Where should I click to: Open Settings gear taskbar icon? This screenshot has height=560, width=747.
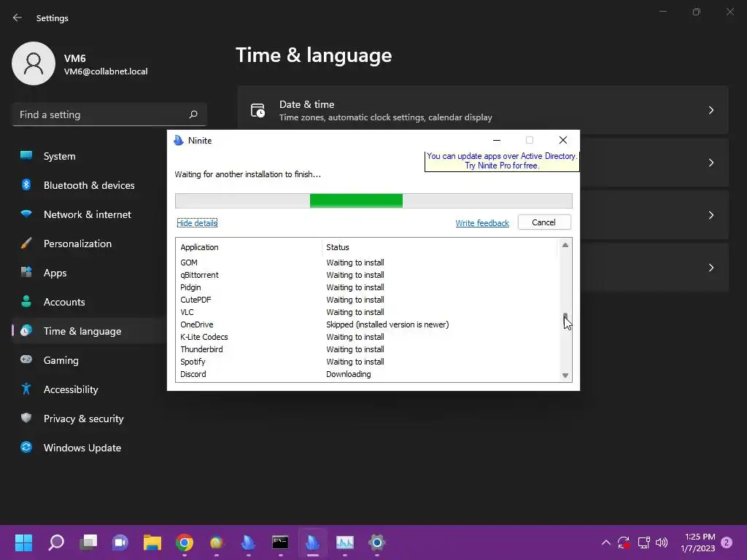pos(377,542)
